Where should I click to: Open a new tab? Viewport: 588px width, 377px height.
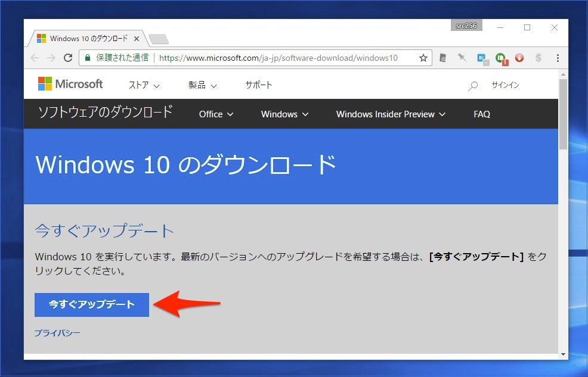click(x=158, y=39)
